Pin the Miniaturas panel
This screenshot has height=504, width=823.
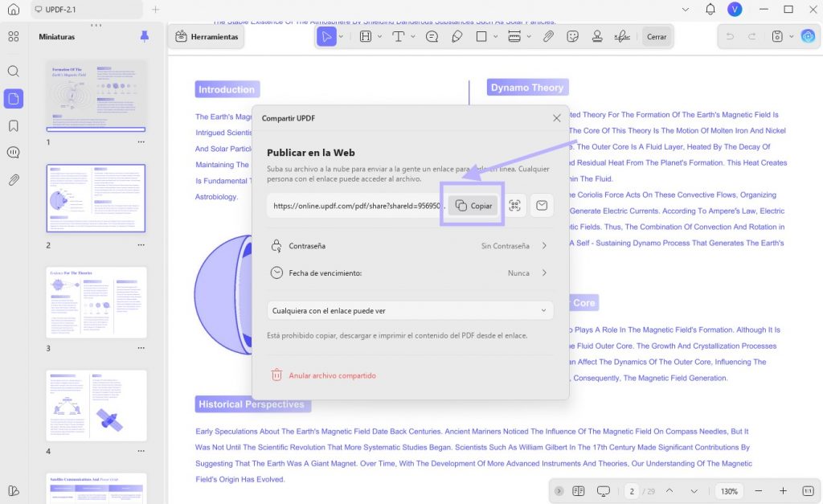pos(145,36)
